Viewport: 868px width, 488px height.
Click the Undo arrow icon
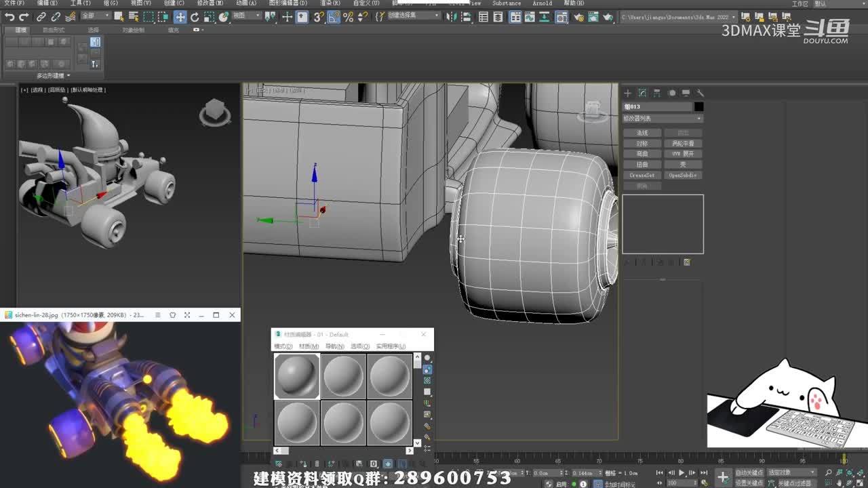(x=9, y=17)
